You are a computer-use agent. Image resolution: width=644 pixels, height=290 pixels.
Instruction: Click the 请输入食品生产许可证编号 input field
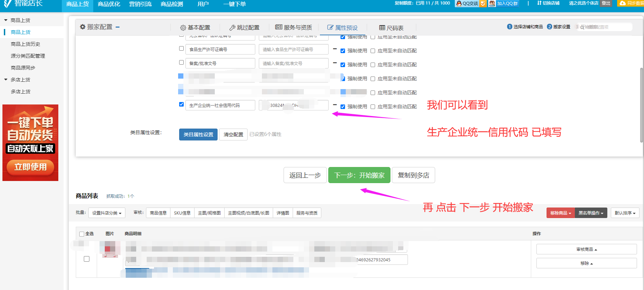[293, 50]
